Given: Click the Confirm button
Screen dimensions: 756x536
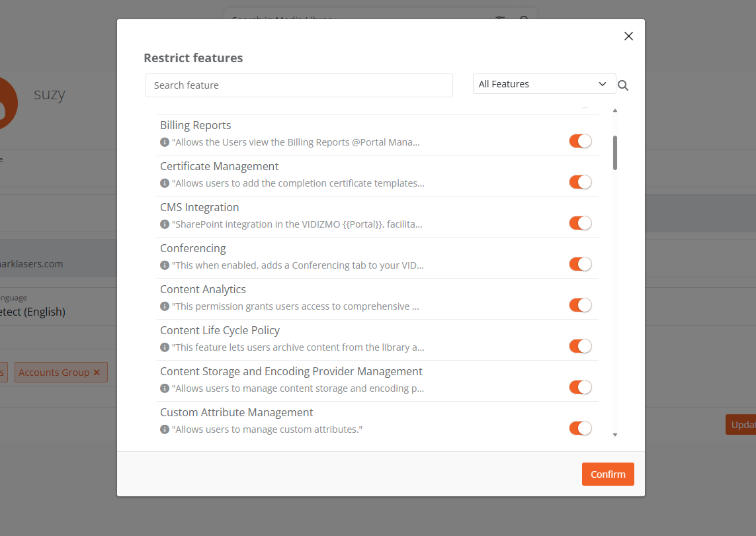Looking at the screenshot, I should 607,474.
